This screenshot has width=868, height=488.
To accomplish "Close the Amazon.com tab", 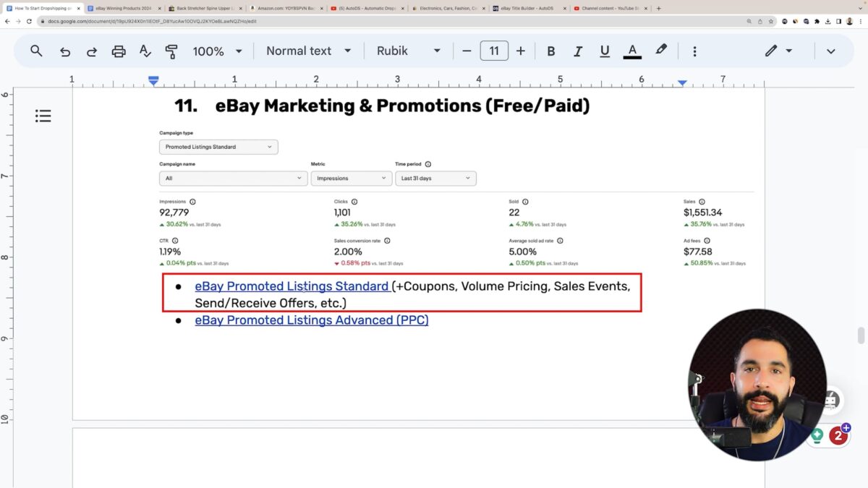I will (x=320, y=9).
